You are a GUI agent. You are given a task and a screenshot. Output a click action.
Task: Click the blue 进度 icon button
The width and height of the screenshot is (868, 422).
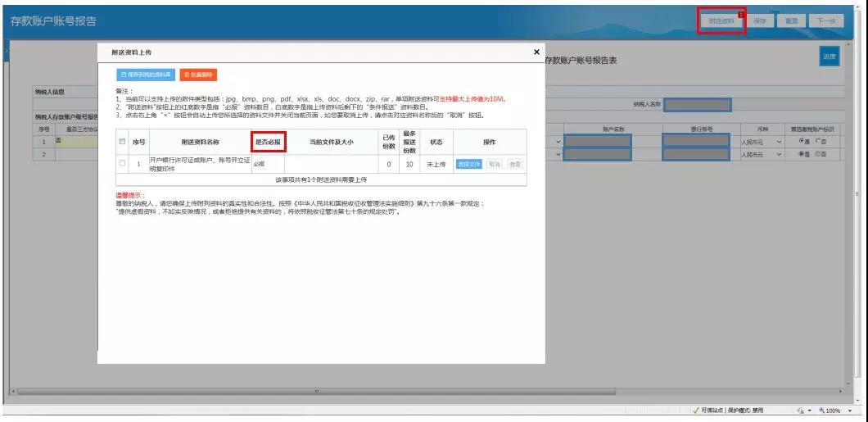click(x=830, y=56)
